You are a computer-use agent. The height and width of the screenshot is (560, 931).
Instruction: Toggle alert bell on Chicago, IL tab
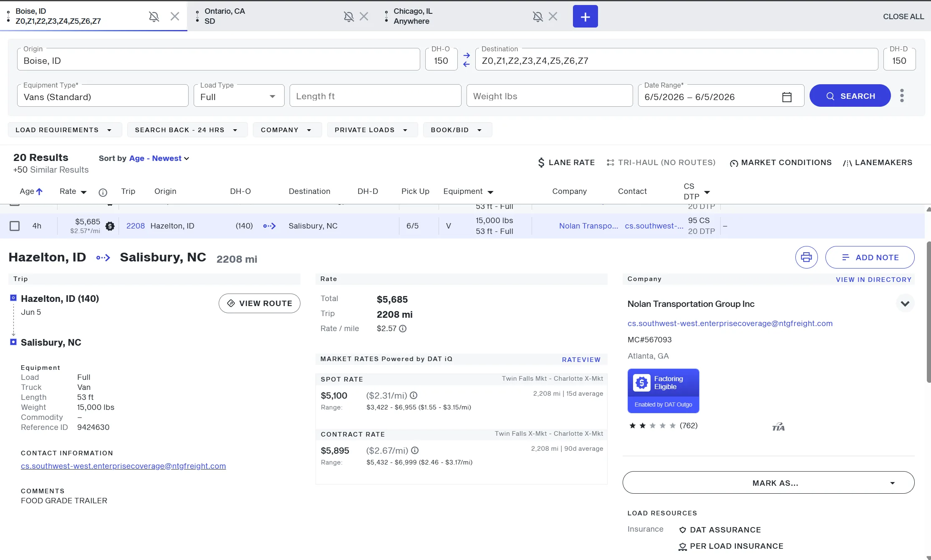click(538, 17)
